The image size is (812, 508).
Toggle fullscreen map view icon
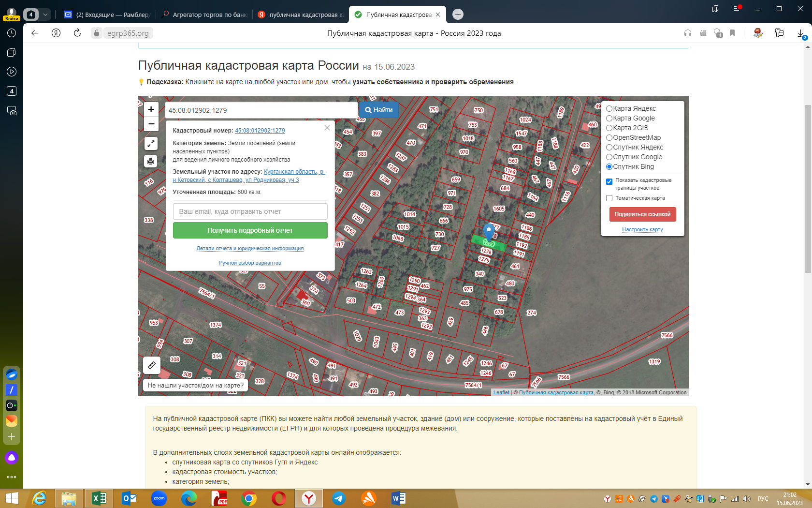click(151, 143)
